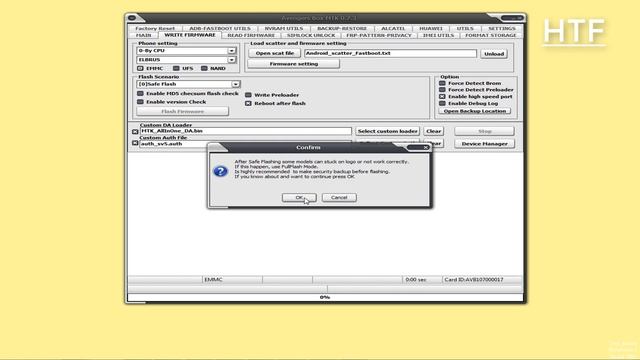Go to BACKUP-RESTORE tab
Screen dimensions: 640x360
(342, 29)
